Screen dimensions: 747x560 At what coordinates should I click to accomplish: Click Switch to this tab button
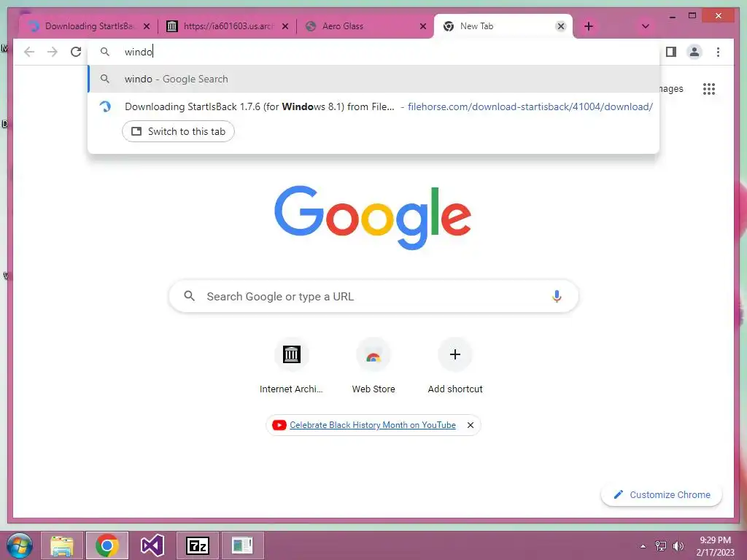(x=178, y=131)
